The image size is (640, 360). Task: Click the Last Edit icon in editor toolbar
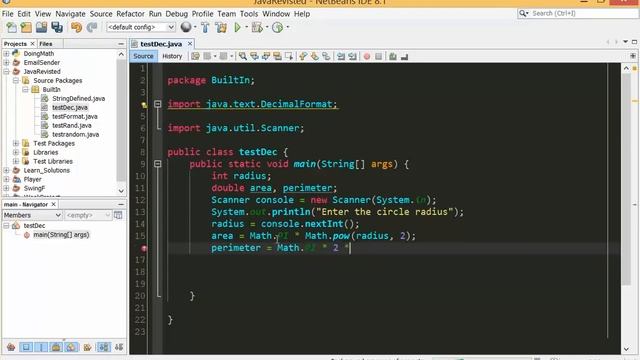coord(196,56)
